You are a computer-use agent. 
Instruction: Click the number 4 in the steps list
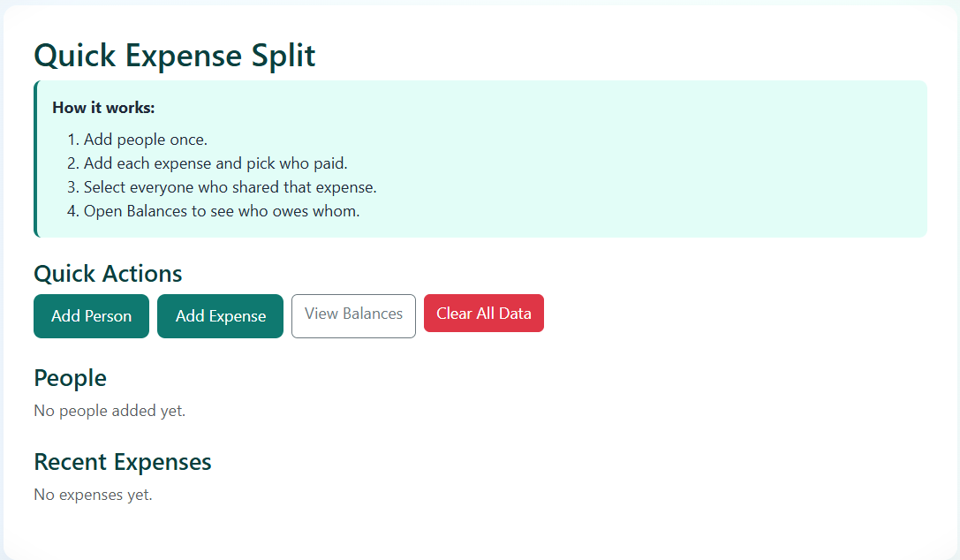point(72,211)
